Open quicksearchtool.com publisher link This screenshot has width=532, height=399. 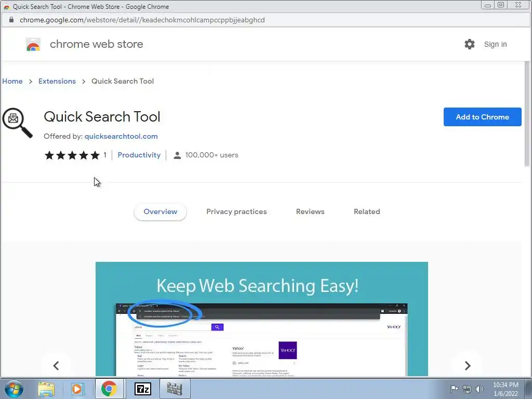click(121, 137)
